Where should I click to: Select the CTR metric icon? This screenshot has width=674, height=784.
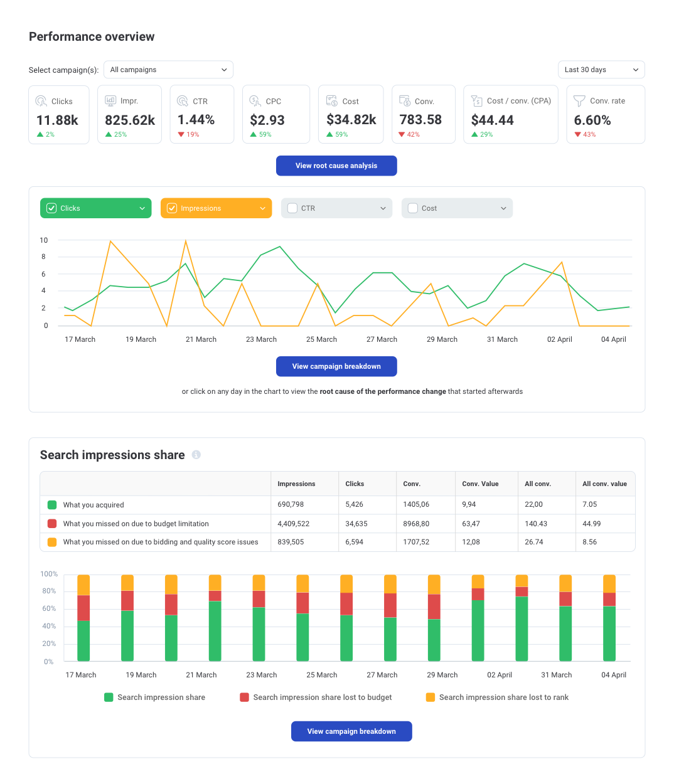click(183, 101)
